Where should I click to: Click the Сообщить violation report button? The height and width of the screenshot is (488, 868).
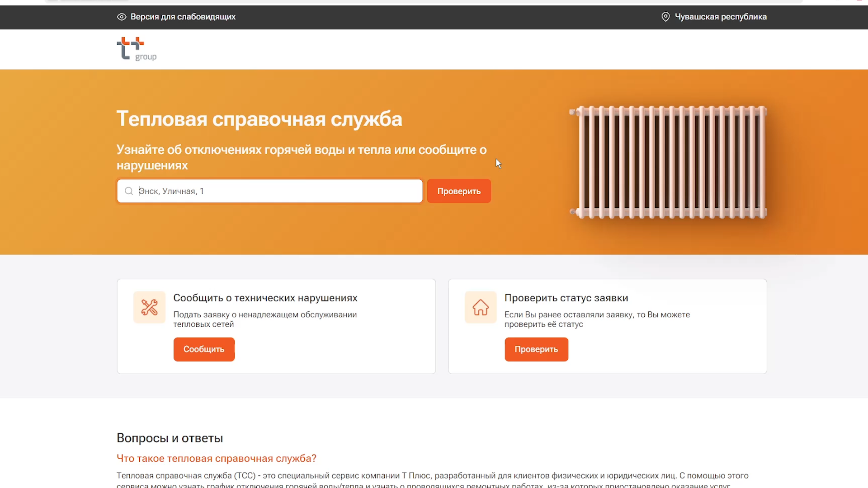pos(204,349)
